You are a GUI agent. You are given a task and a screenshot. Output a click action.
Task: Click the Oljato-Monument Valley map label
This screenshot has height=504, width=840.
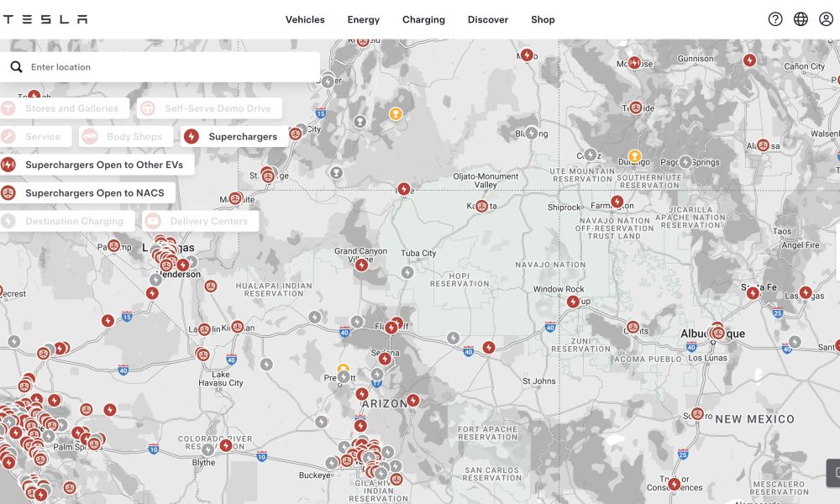pos(486,181)
